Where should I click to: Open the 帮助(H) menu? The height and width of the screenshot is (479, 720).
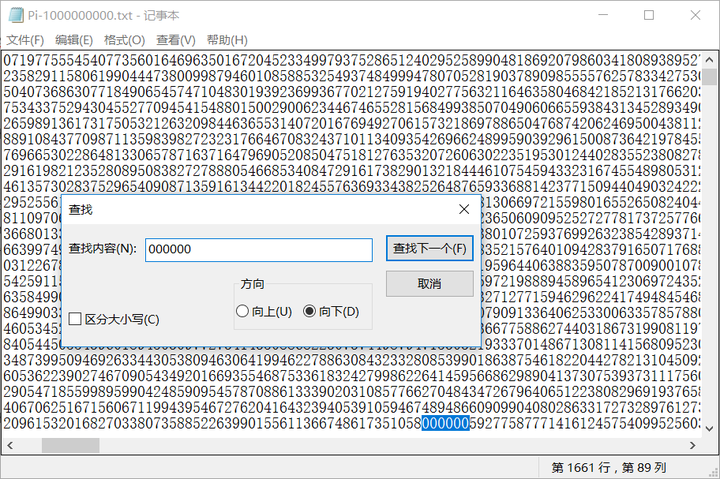coord(227,40)
